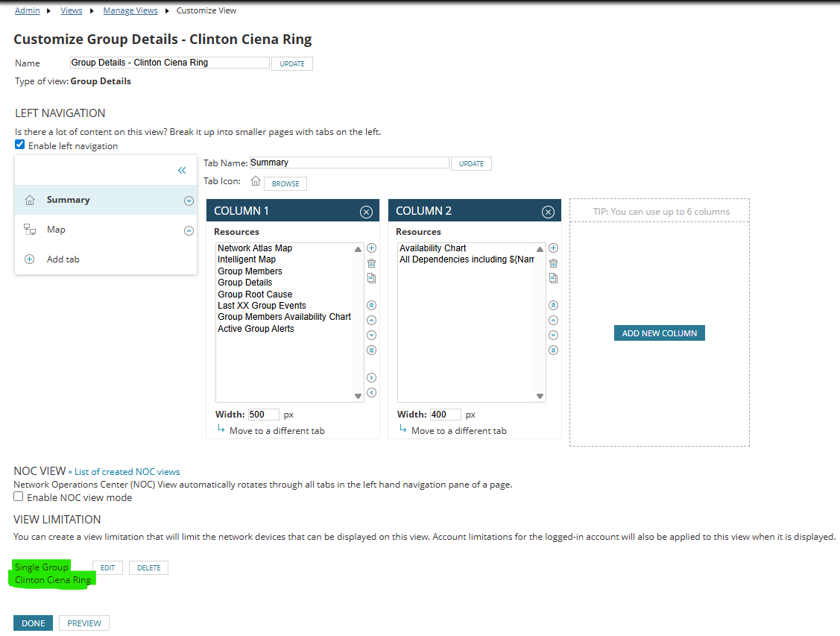This screenshot has width=840, height=636.
Task: Click the view Name input field
Action: coord(170,63)
